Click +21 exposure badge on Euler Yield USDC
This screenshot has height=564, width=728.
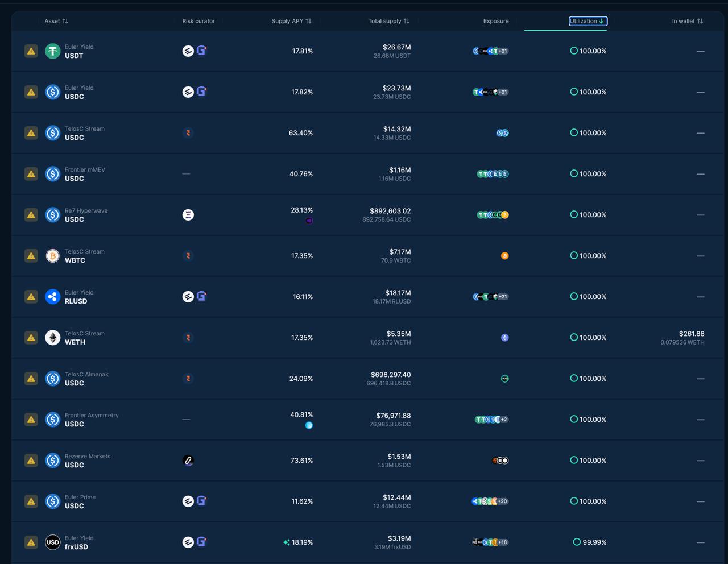click(x=503, y=92)
